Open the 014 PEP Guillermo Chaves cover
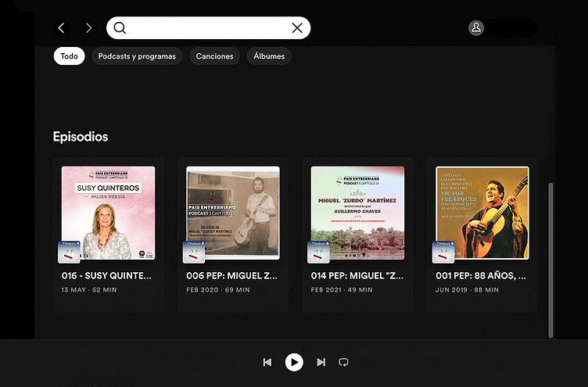This screenshot has height=387, width=588. tap(357, 213)
